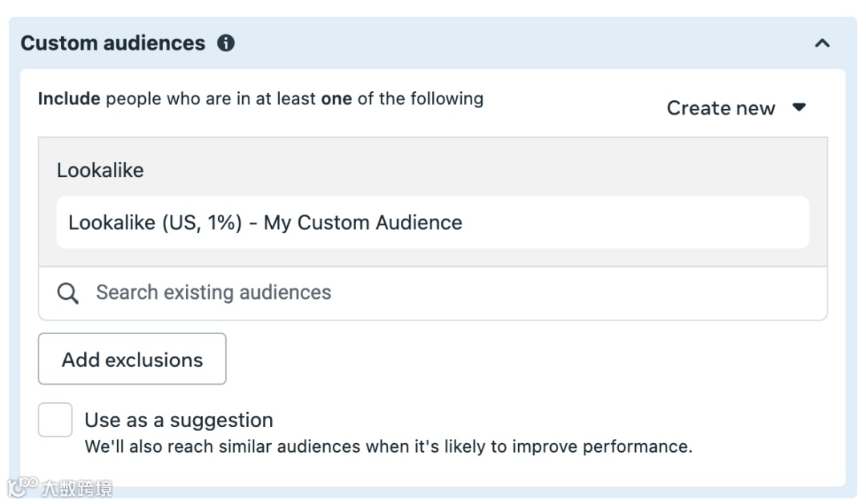
Task: Click 'My Custom Audience' in the Lookalike entry
Action: (362, 223)
